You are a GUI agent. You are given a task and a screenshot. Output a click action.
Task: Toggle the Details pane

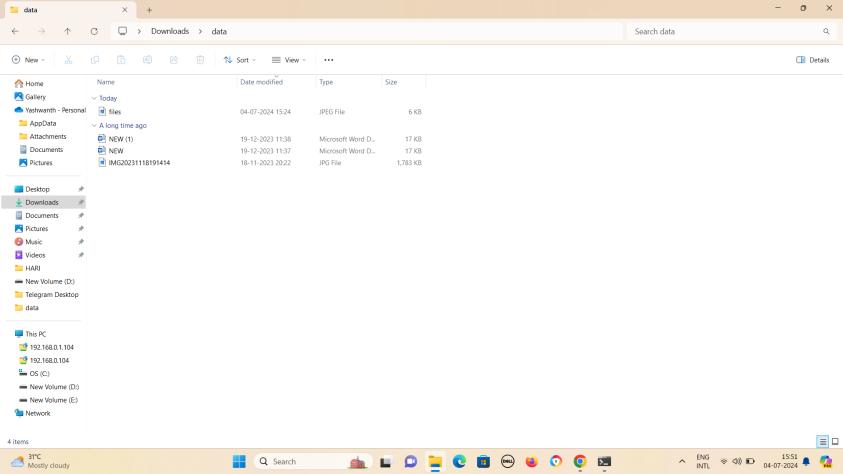(x=812, y=60)
